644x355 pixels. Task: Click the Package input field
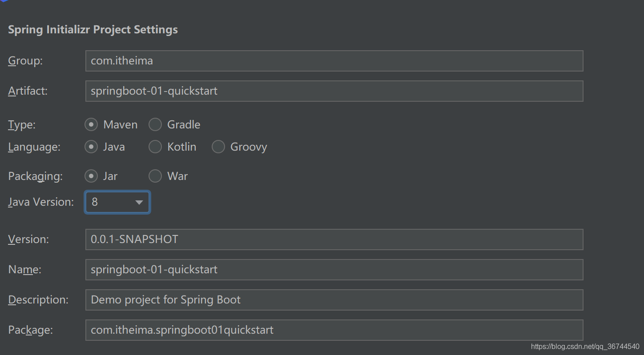334,330
